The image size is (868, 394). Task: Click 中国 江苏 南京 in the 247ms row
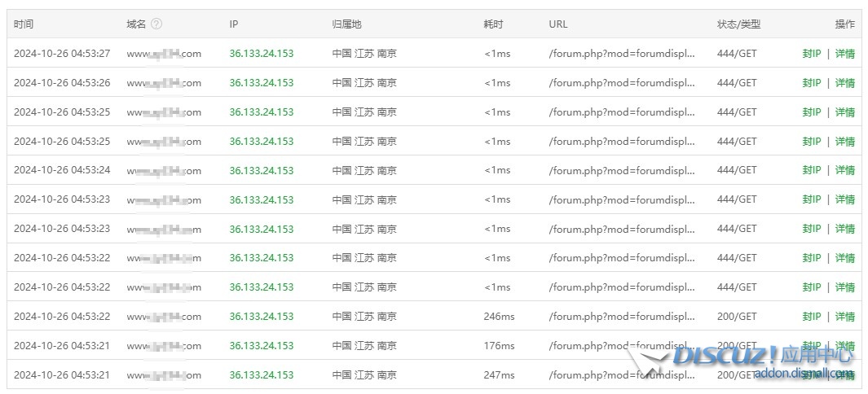364,374
